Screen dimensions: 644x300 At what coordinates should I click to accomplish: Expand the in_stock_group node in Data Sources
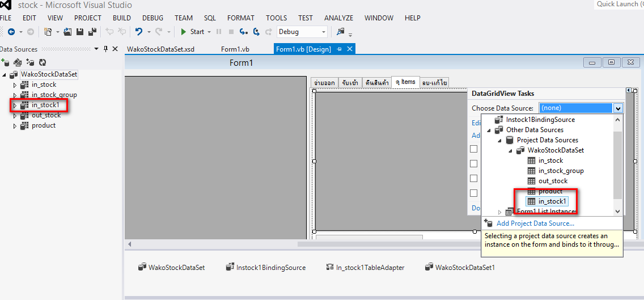(15, 95)
